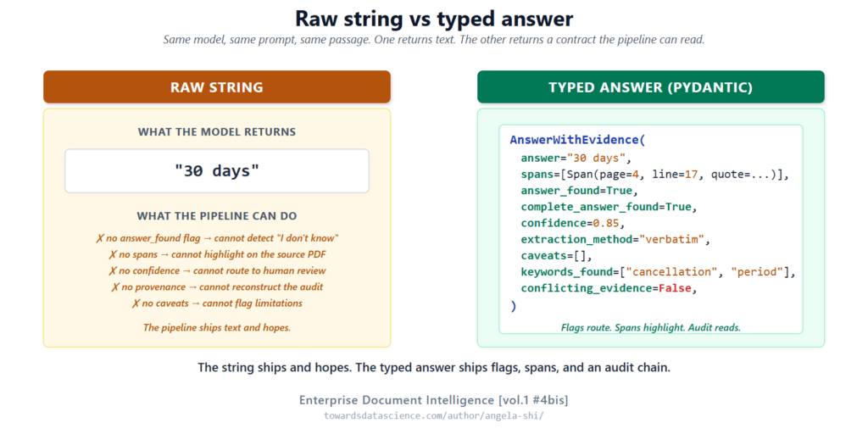The width and height of the screenshot is (868, 434).
Task: Click the line "no answer_found flag"
Action: 217,238
